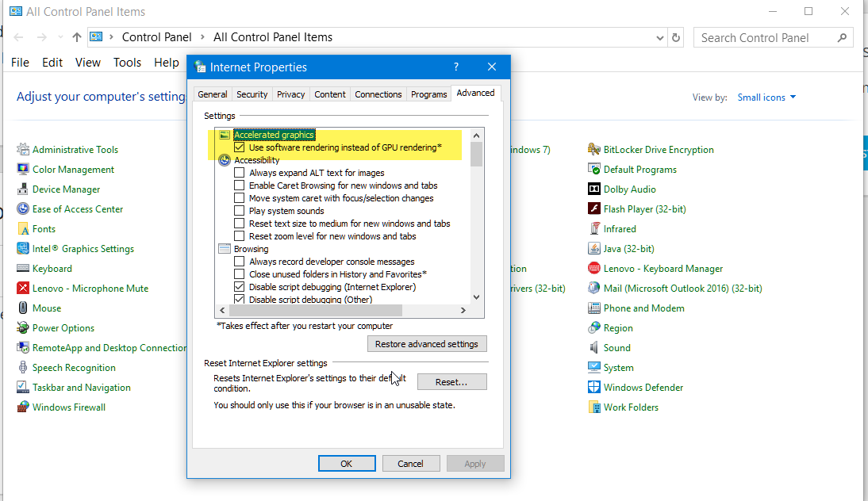Uncheck Disable script debugging (Internet Explorer)
The width and height of the screenshot is (868, 501).
pos(239,287)
